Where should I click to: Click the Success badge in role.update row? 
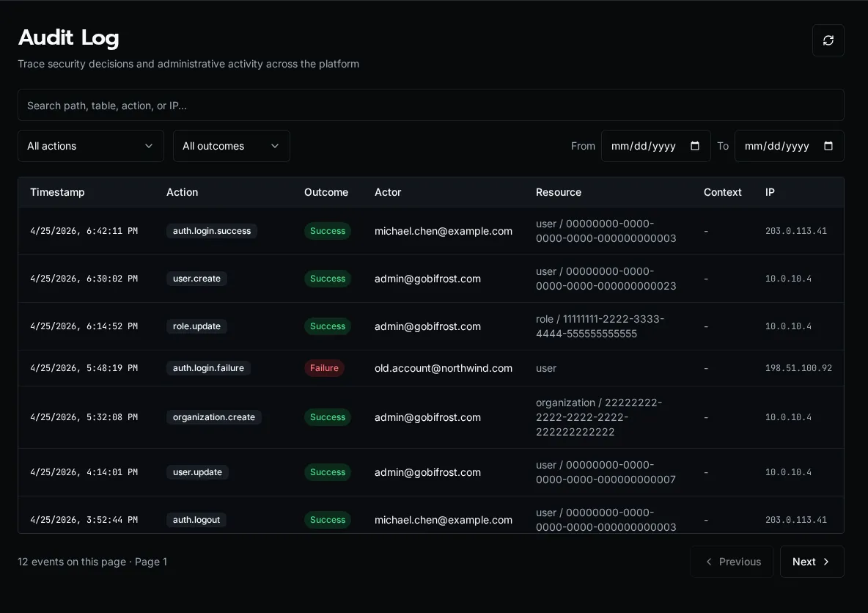pyautogui.click(x=327, y=326)
